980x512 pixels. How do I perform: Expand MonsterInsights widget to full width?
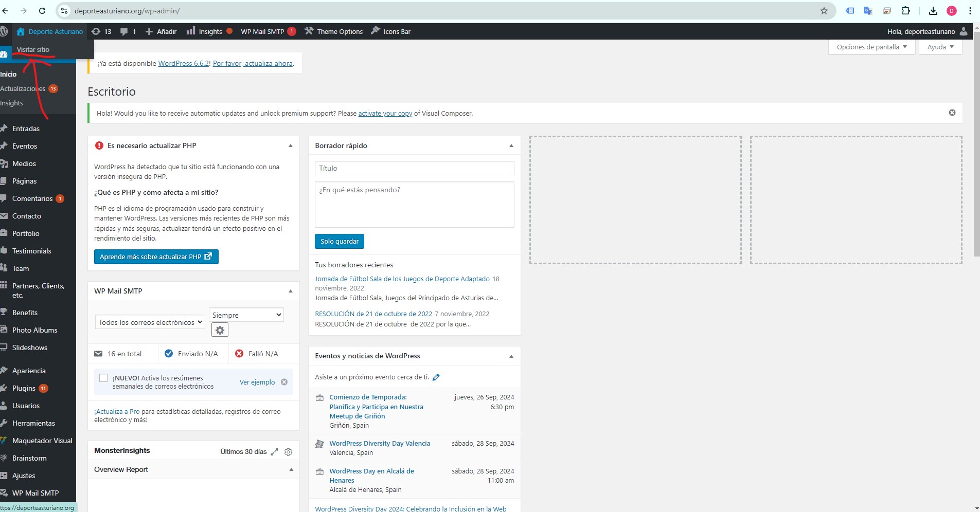click(x=275, y=452)
